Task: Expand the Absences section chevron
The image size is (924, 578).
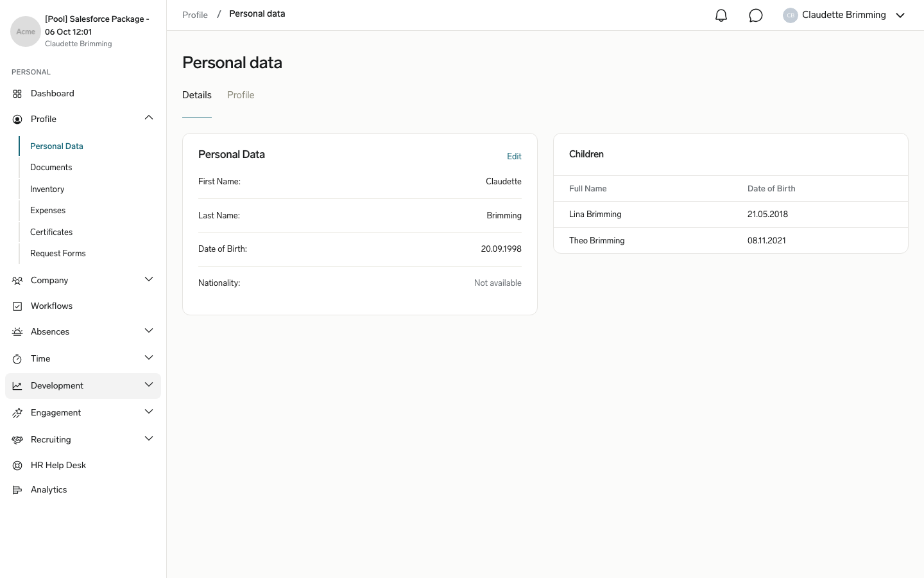Action: (149, 331)
